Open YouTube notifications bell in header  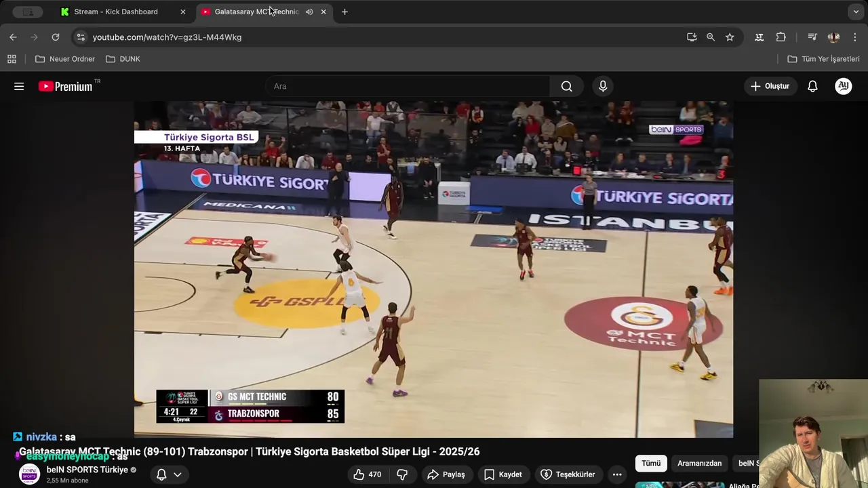(x=812, y=86)
